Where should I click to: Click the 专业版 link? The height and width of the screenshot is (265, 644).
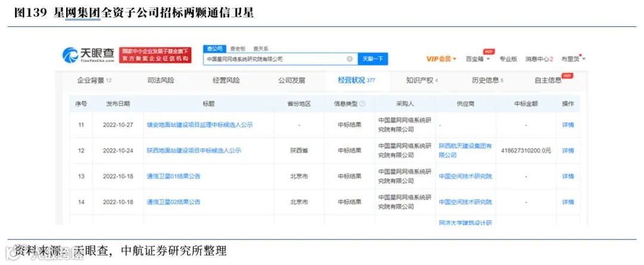click(508, 59)
